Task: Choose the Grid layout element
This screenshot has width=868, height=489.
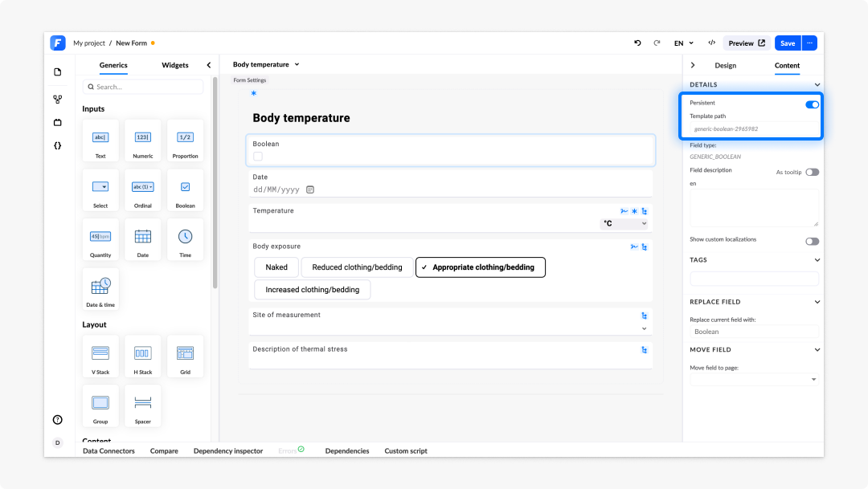Action: tap(185, 357)
